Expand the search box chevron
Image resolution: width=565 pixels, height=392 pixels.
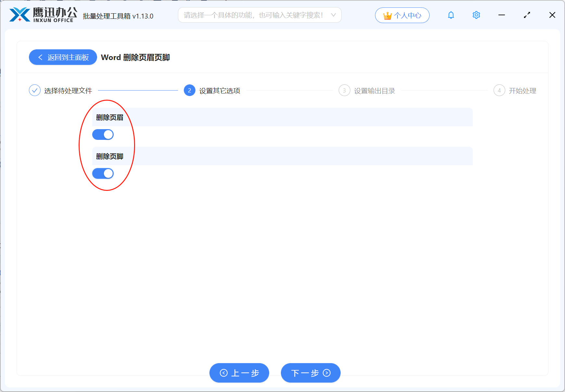333,15
